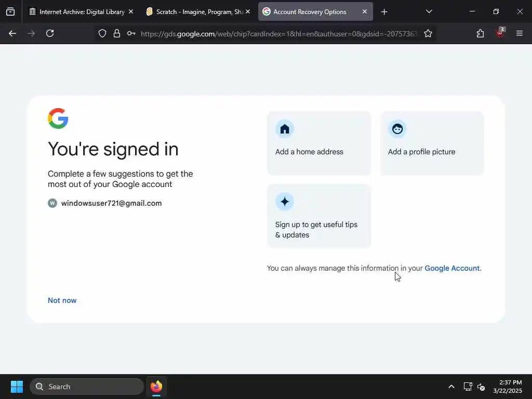
Task: Click the home icon
Action: point(285,129)
